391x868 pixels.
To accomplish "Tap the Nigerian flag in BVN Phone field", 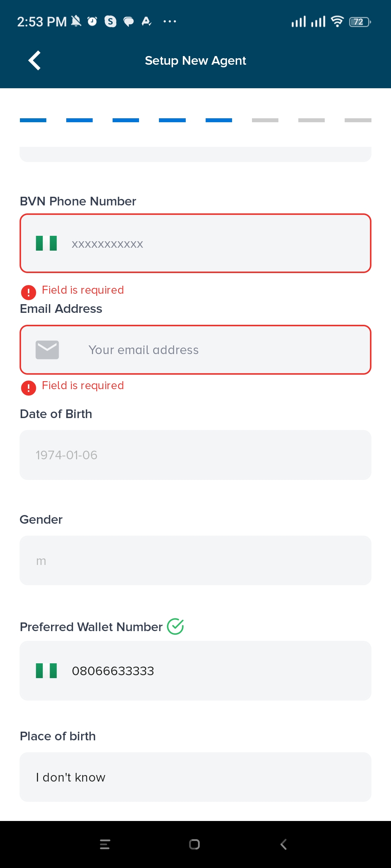I will 46,243.
